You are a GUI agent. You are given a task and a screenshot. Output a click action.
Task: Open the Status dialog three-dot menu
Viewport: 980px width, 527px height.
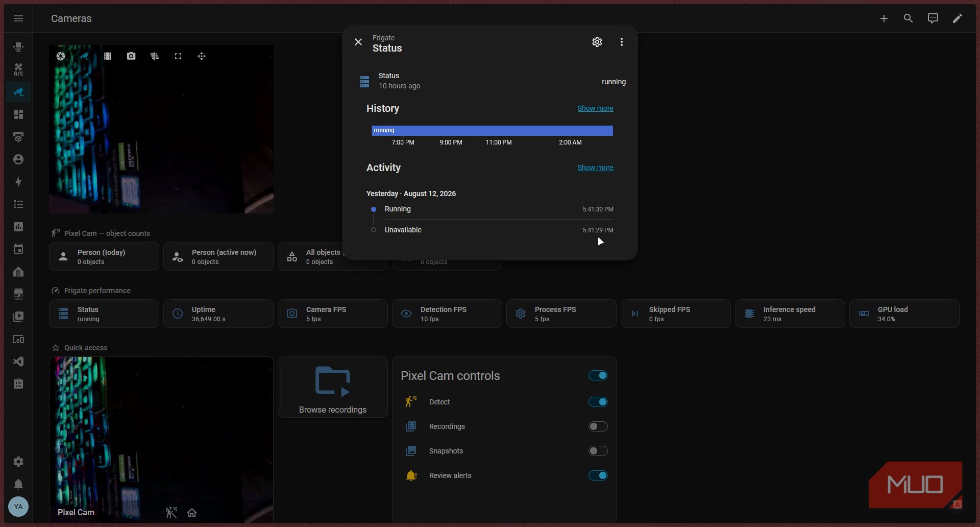click(621, 42)
